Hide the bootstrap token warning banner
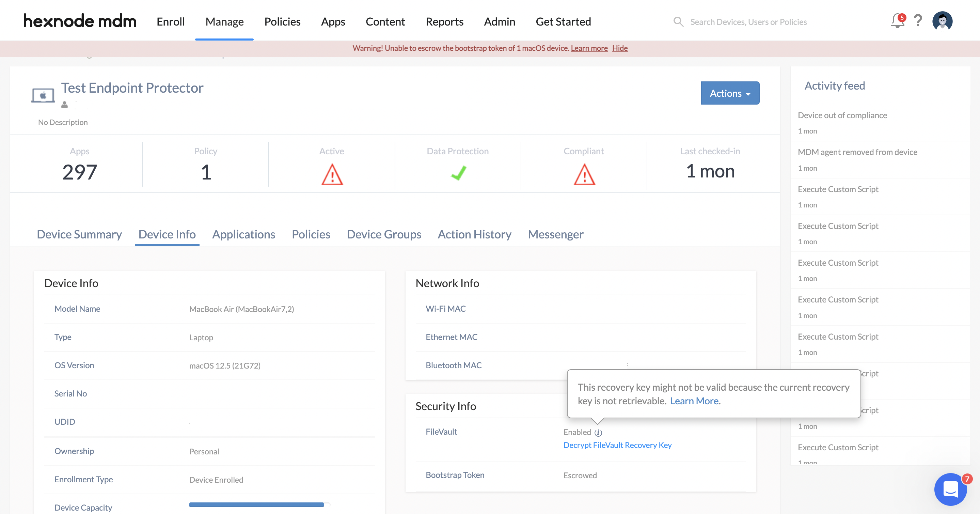This screenshot has height=514, width=980. tap(620, 48)
